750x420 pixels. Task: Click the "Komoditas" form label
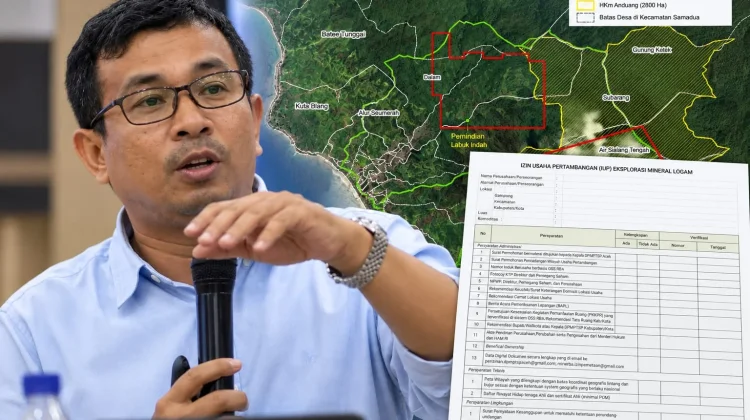487,219
